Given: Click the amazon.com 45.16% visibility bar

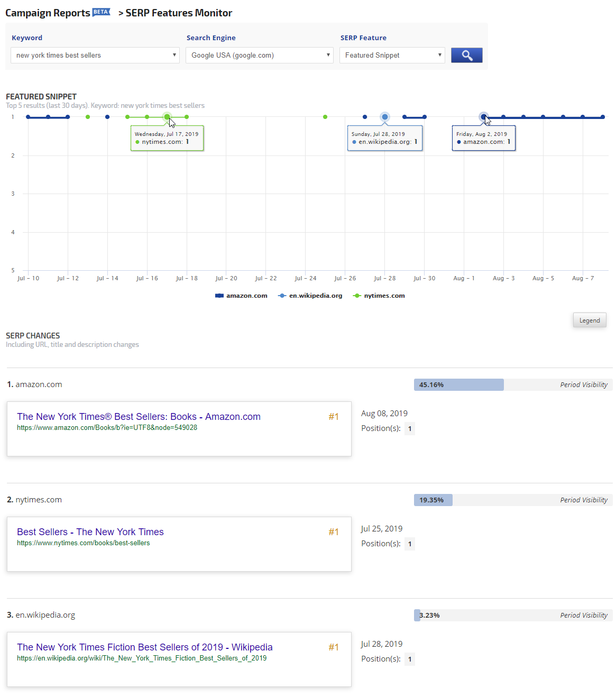Looking at the screenshot, I should point(459,384).
